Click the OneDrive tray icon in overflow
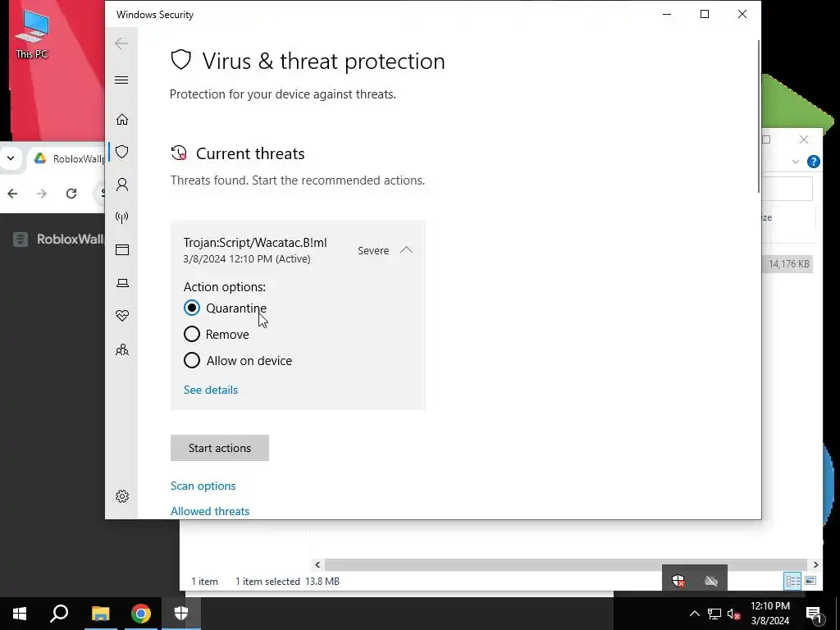 [x=711, y=581]
